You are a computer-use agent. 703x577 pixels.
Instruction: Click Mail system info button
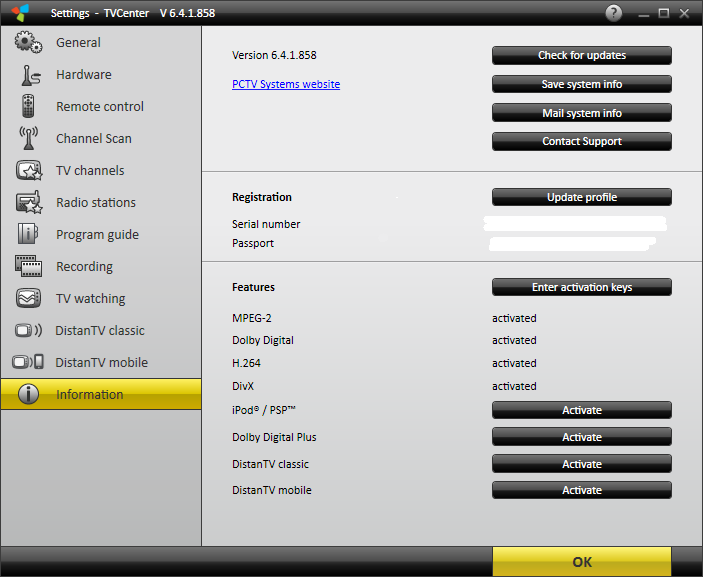581,113
